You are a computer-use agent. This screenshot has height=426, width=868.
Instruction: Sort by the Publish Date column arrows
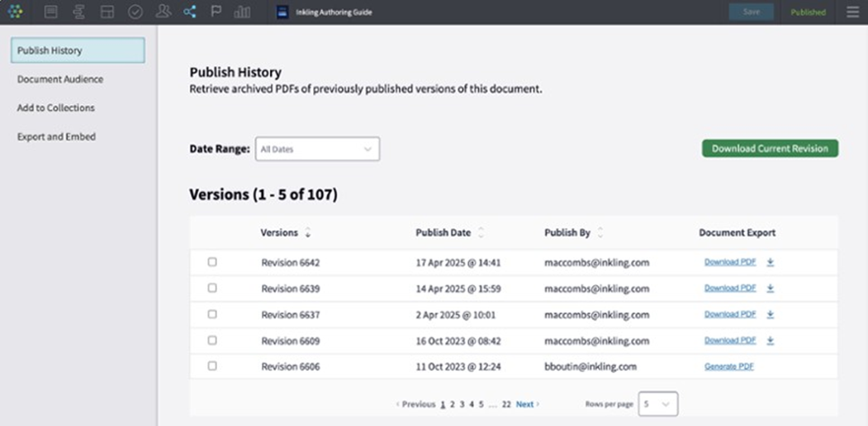click(x=481, y=233)
